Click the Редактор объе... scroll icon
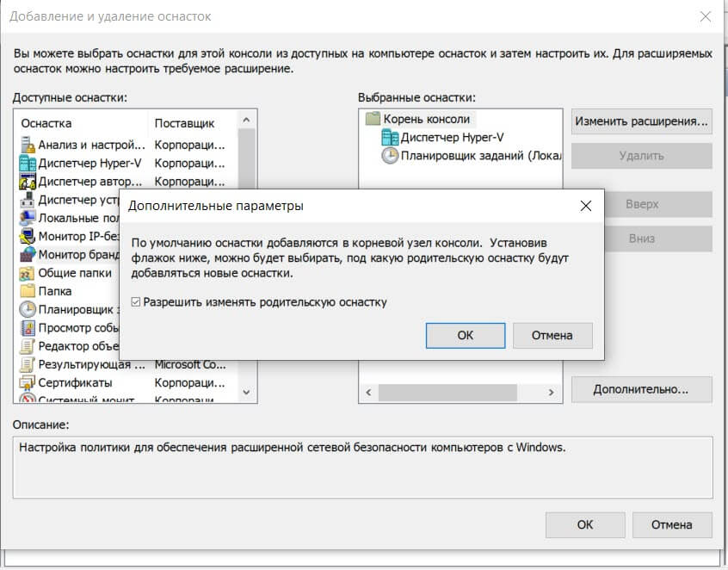Image resolution: width=728 pixels, height=570 pixels. [28, 346]
